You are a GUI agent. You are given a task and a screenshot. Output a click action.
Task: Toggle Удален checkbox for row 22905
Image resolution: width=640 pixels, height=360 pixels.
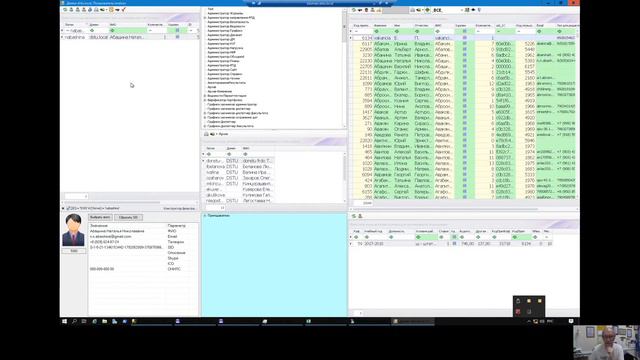click(464, 49)
